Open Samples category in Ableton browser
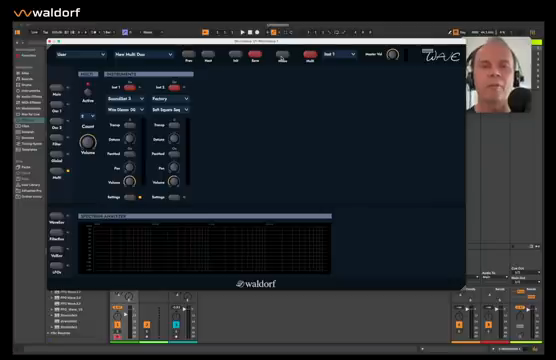The height and width of the screenshot is (360, 556). tap(27, 132)
